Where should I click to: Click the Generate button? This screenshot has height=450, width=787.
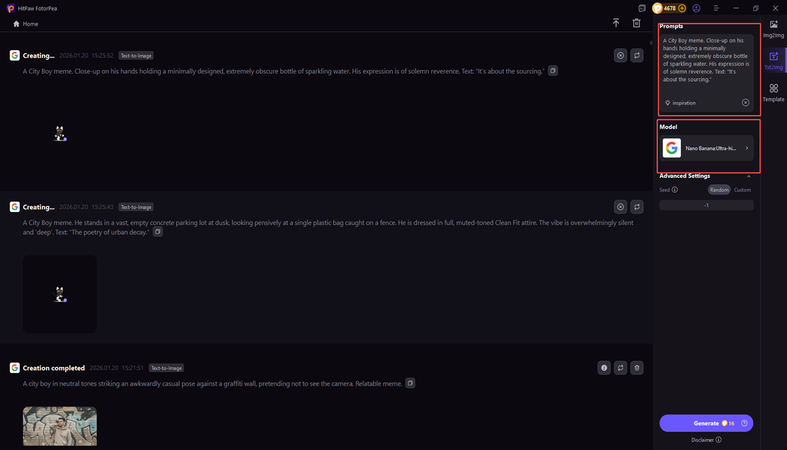(706, 423)
